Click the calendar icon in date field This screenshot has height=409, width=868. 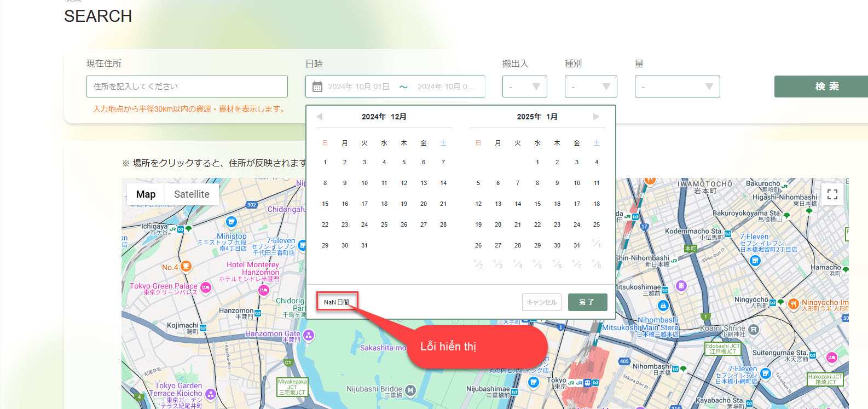tap(317, 87)
